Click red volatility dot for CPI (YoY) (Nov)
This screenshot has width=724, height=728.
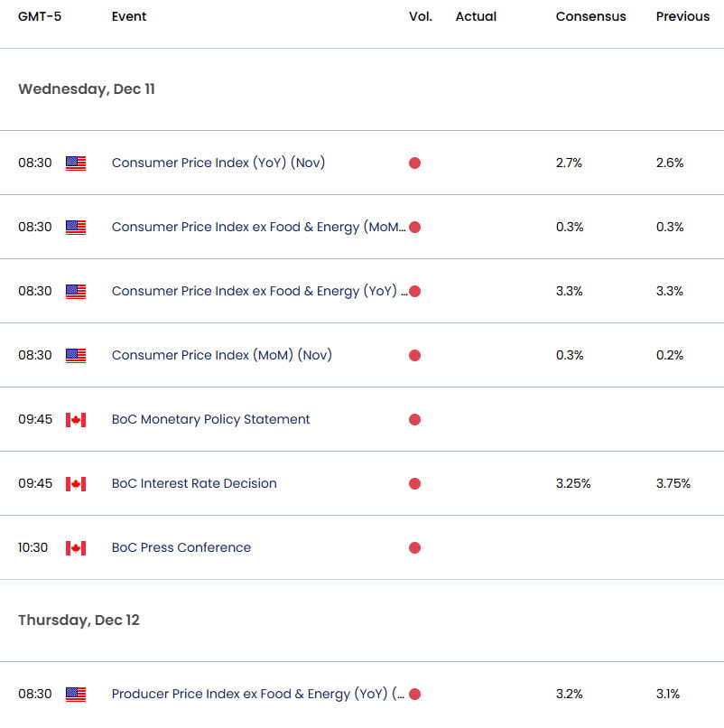pyautogui.click(x=415, y=163)
